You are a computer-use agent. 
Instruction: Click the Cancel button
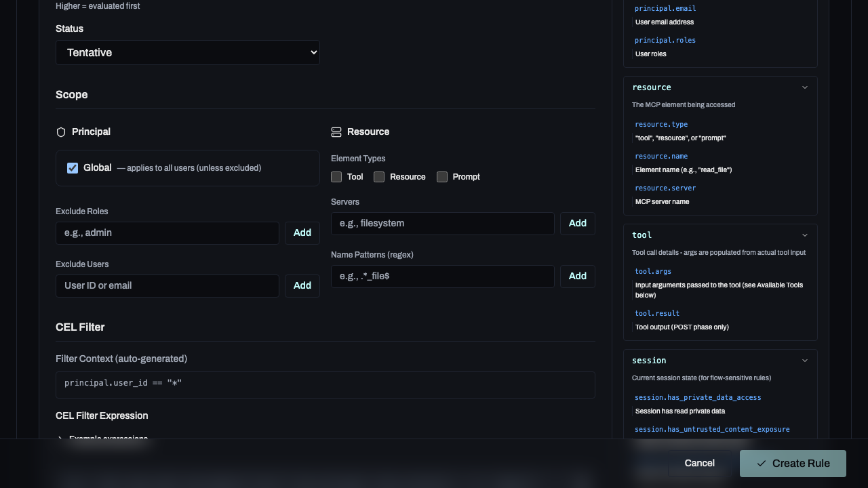pyautogui.click(x=699, y=463)
